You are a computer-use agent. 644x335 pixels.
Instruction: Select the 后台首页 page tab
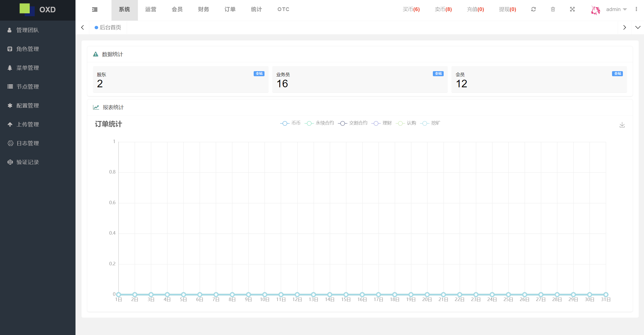[x=108, y=27]
